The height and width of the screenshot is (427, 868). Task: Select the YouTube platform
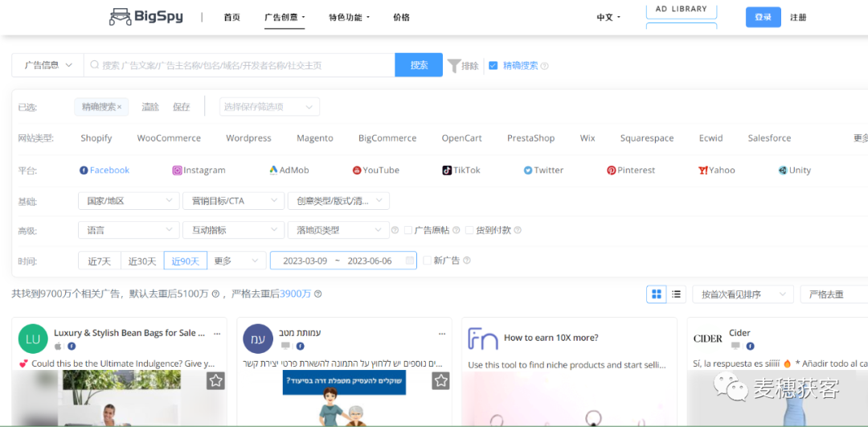[376, 170]
